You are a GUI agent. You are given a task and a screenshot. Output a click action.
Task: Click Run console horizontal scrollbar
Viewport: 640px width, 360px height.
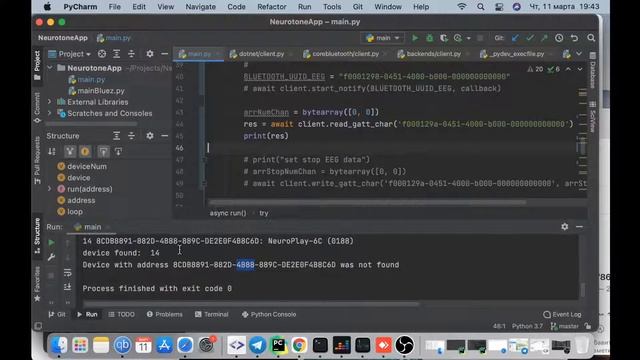pyautogui.click(x=251, y=304)
